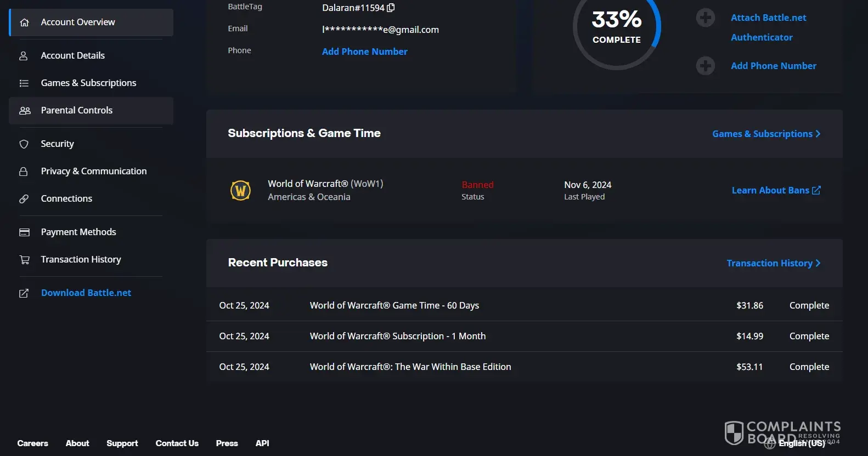Click the Add Phone Number link next to Phone
The image size is (868, 456).
[x=364, y=52]
